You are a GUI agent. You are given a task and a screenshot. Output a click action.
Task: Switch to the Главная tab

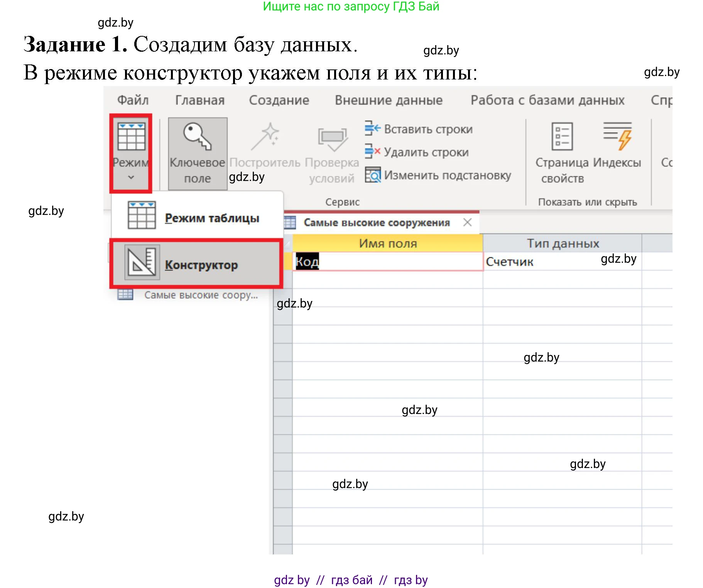pyautogui.click(x=200, y=100)
